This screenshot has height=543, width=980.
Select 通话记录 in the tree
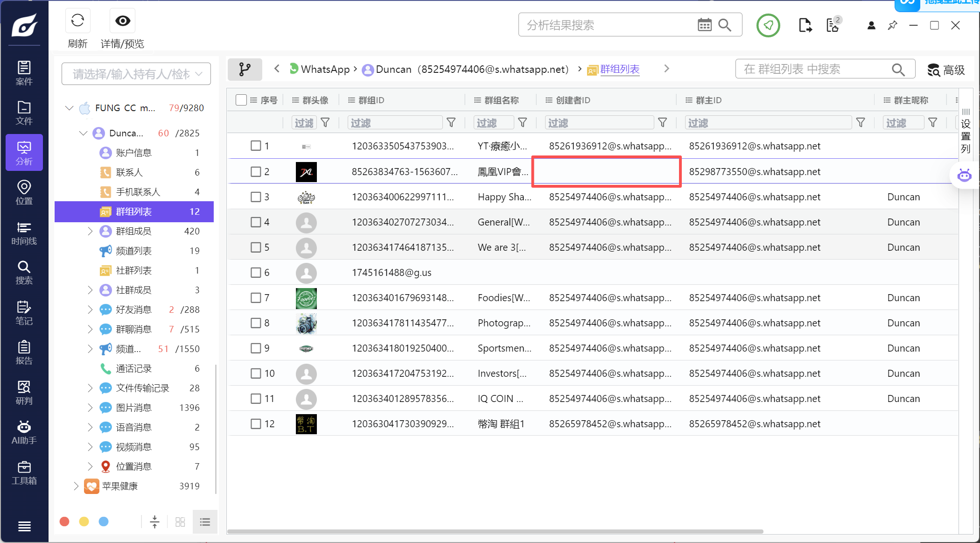point(134,368)
